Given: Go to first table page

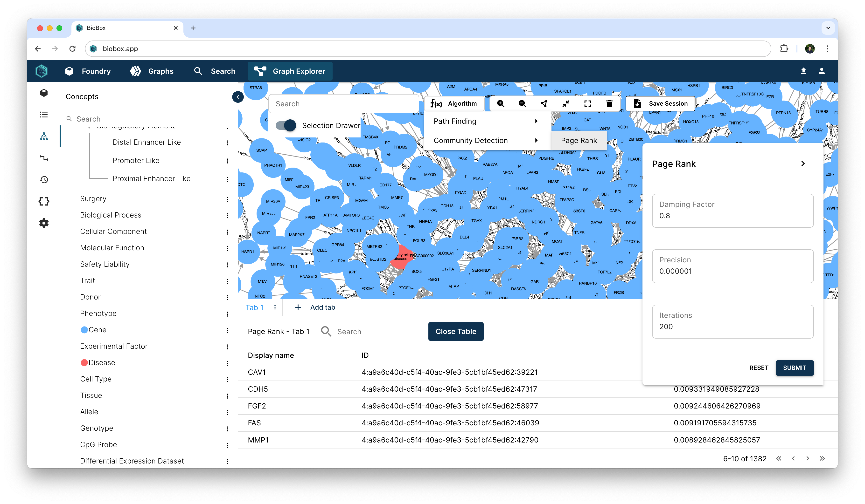Looking at the screenshot, I should pyautogui.click(x=779, y=459).
